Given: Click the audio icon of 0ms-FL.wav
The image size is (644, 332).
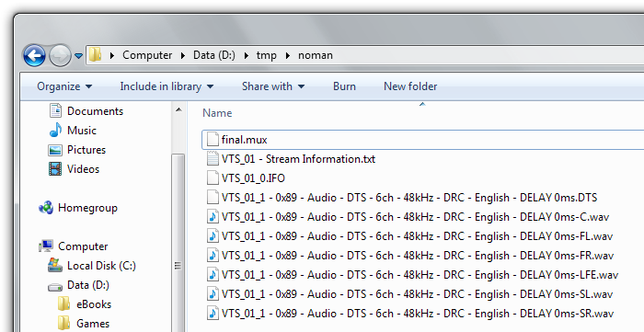Looking at the screenshot, I should (x=213, y=236).
